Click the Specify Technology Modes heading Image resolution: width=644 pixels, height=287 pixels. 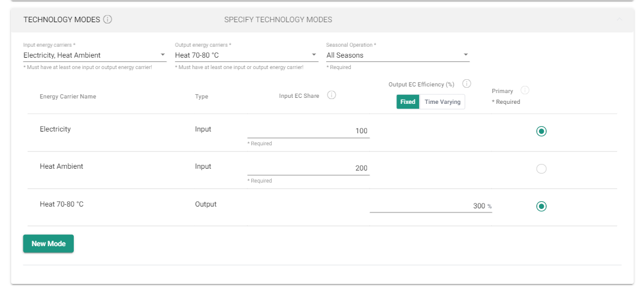(x=278, y=20)
